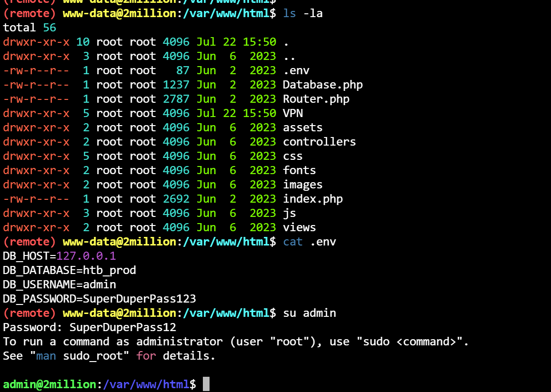Click the VPN directory name
The width and height of the screenshot is (551, 392).
293,113
